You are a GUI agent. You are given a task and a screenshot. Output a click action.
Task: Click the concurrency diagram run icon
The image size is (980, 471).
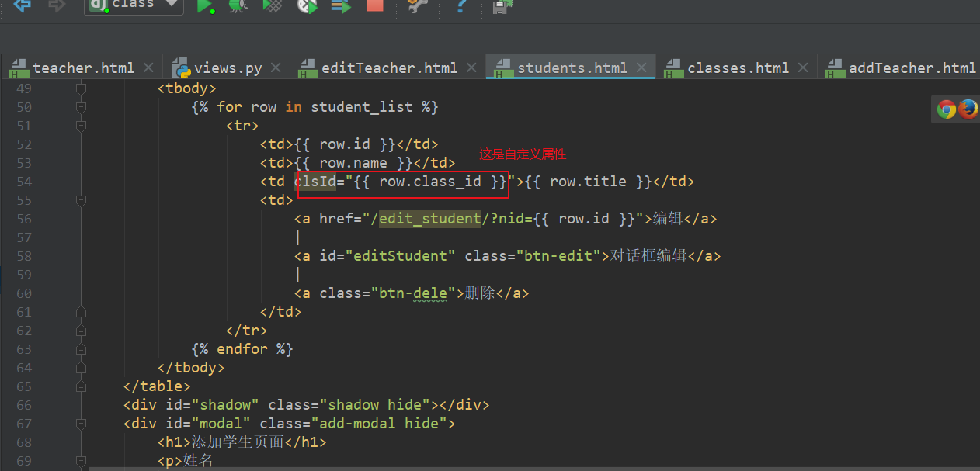click(x=341, y=6)
